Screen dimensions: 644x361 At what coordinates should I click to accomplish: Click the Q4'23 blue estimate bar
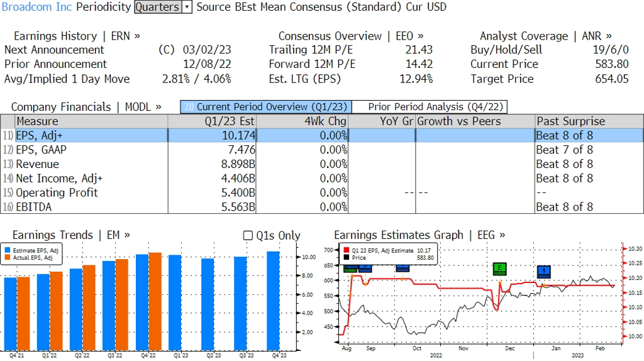click(273, 301)
